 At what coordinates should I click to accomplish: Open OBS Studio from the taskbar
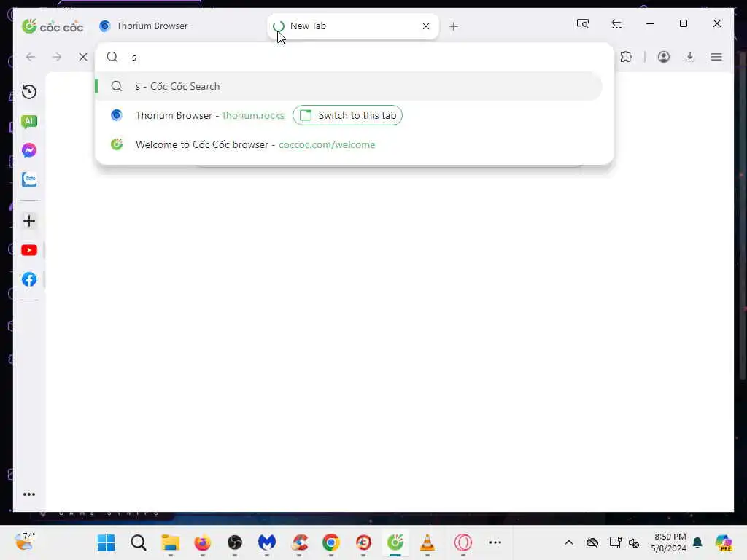(x=234, y=542)
